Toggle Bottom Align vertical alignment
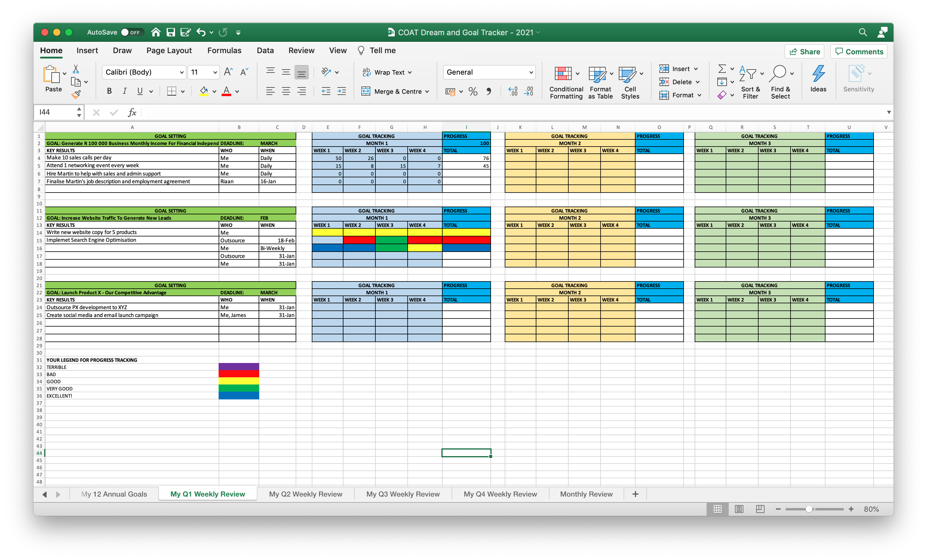This screenshot has width=927, height=560. (301, 72)
